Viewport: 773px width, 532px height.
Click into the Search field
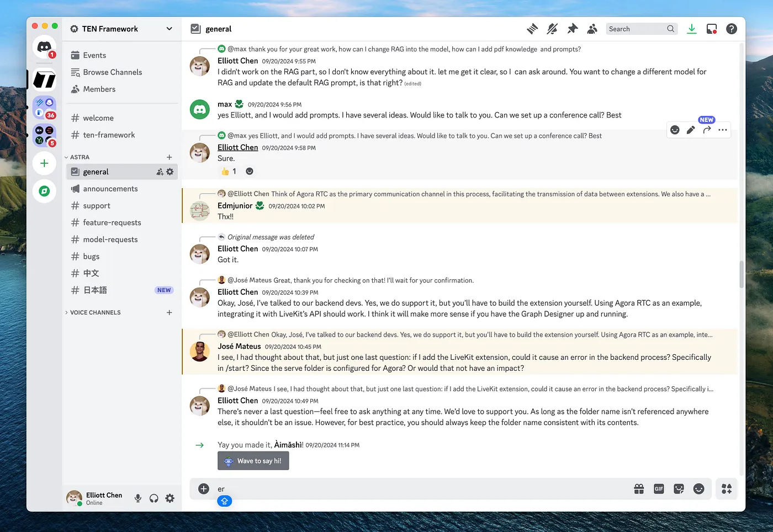(x=642, y=29)
